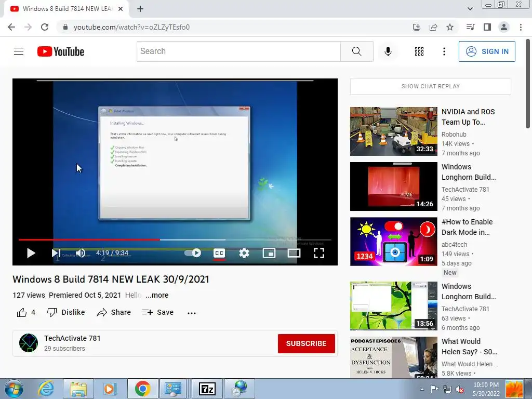Save the video to a playlist
The width and height of the screenshot is (532, 399).
[x=158, y=312]
